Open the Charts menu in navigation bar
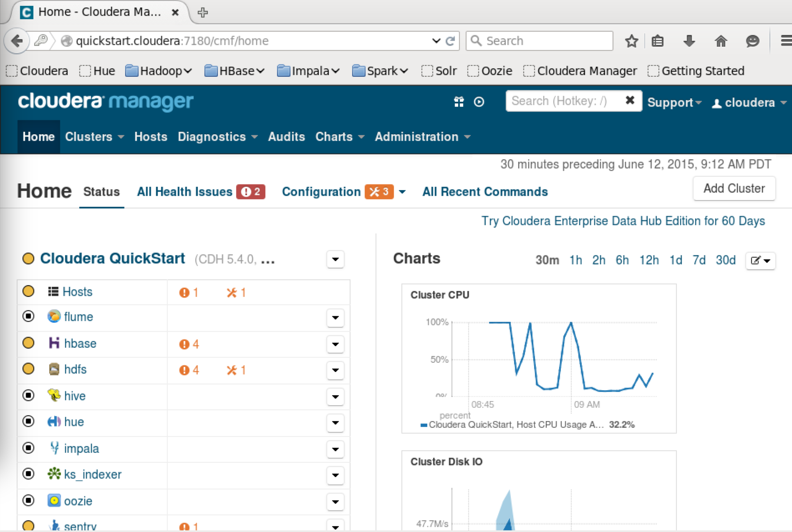This screenshot has width=792, height=532. pos(340,137)
